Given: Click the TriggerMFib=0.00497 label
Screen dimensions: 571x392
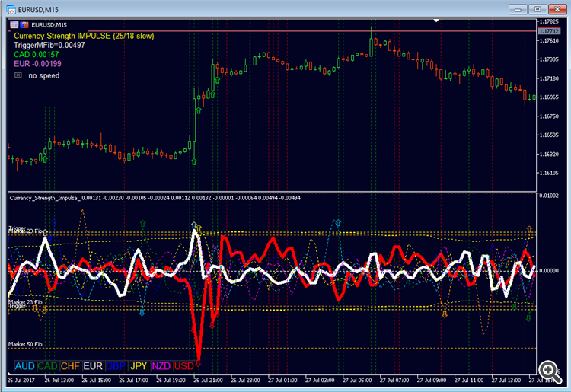Looking at the screenshot, I should point(49,45).
